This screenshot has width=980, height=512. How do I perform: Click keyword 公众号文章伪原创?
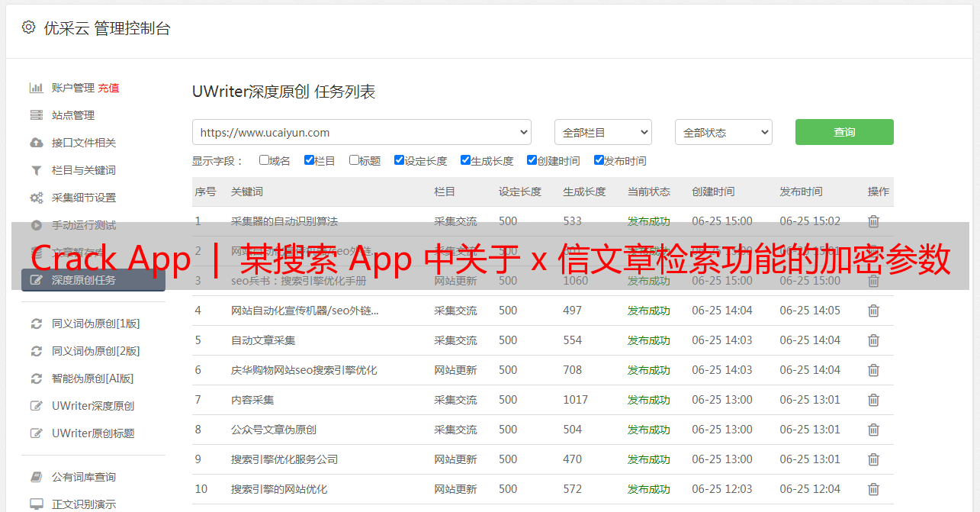point(274,430)
